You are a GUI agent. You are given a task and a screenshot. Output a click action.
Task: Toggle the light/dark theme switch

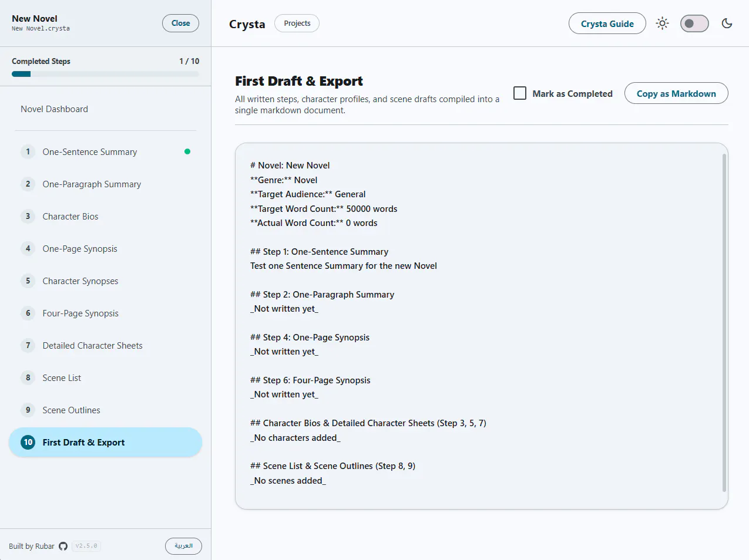(x=694, y=23)
